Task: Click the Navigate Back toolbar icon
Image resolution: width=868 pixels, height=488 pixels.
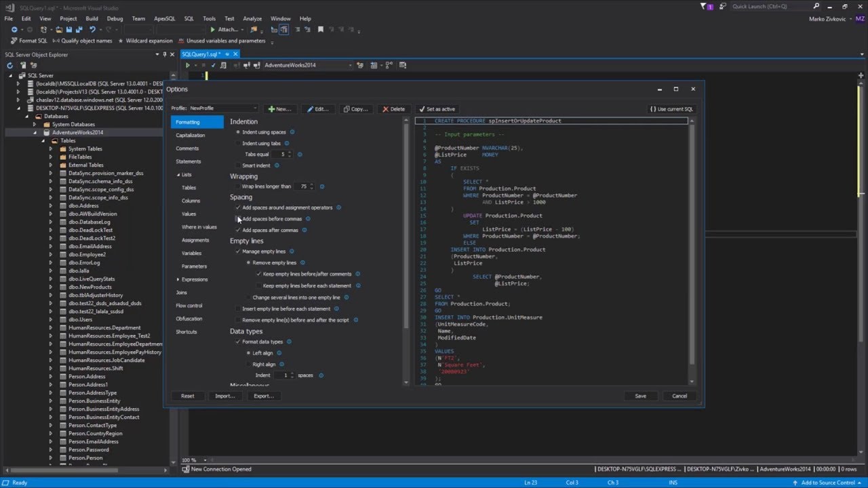Action: (x=14, y=30)
